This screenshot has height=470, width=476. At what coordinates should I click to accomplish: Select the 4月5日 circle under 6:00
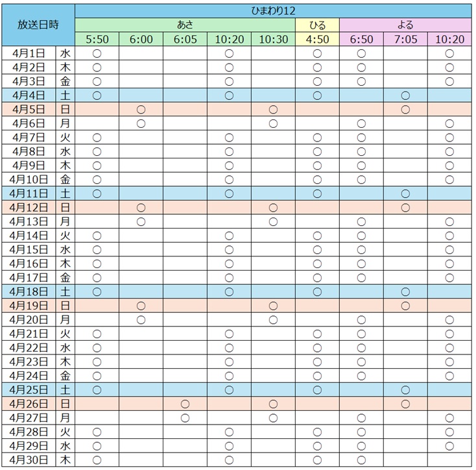point(141,110)
